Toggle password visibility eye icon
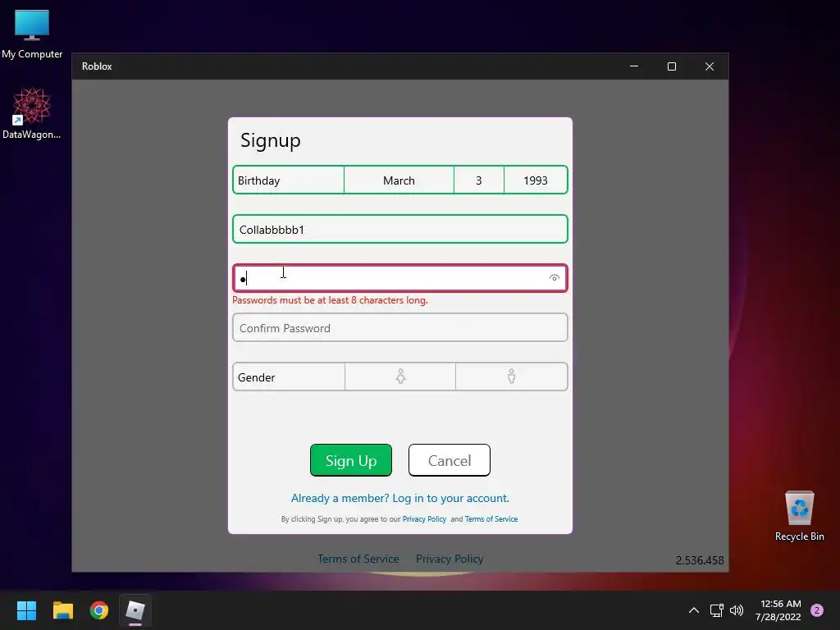Viewport: 840px width, 630px height. tap(555, 277)
